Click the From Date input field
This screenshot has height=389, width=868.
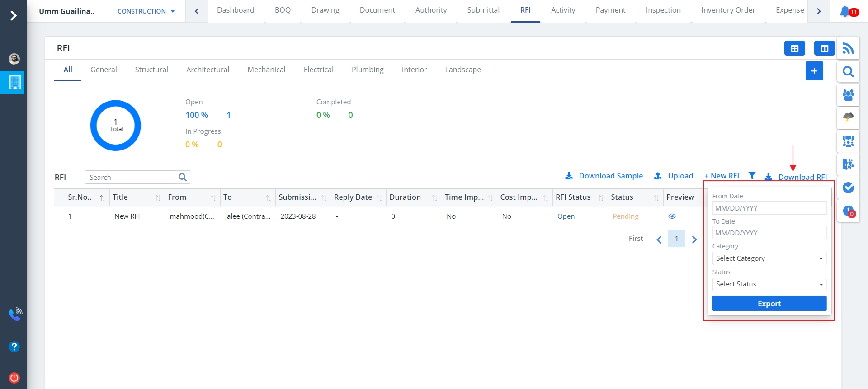pyautogui.click(x=769, y=208)
